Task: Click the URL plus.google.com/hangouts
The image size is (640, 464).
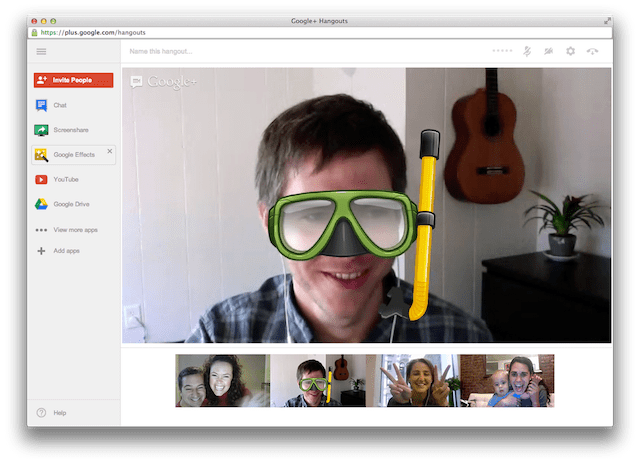Action: (93, 33)
